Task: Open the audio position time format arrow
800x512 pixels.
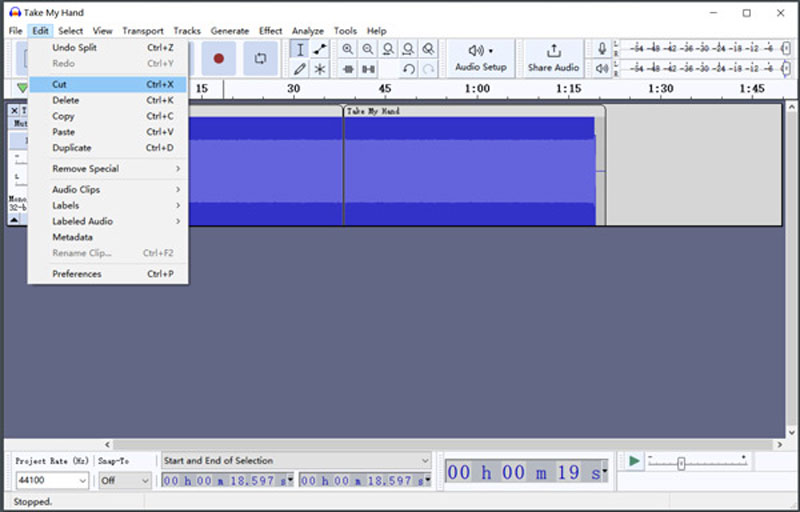Action: 605,472
